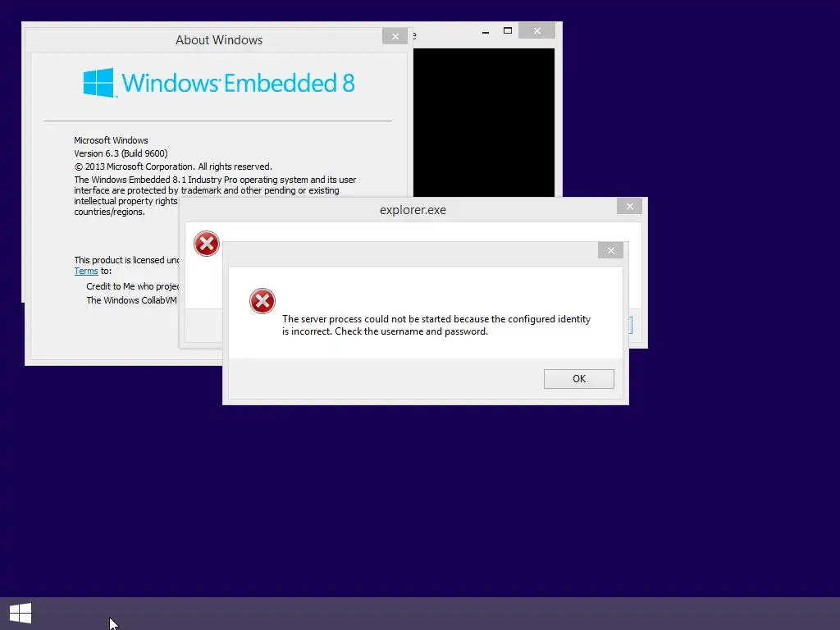Viewport: 840px width, 630px height.
Task: Click the About Windows title text
Action: (218, 40)
